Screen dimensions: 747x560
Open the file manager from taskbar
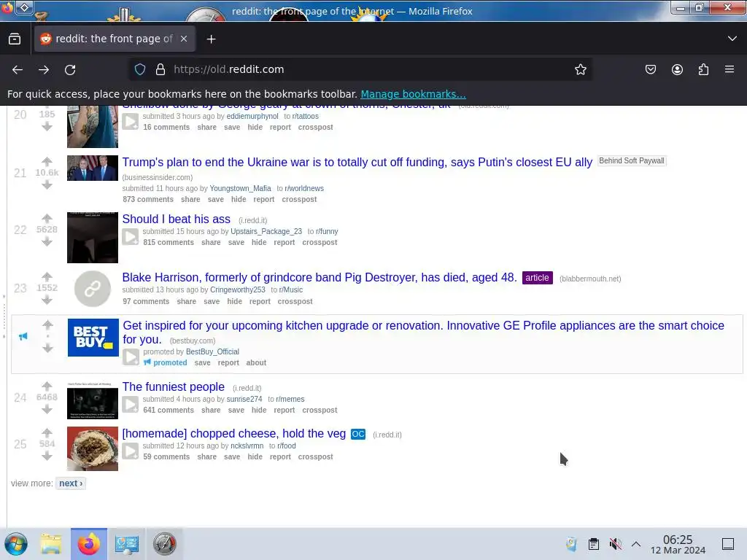pyautogui.click(x=51, y=544)
